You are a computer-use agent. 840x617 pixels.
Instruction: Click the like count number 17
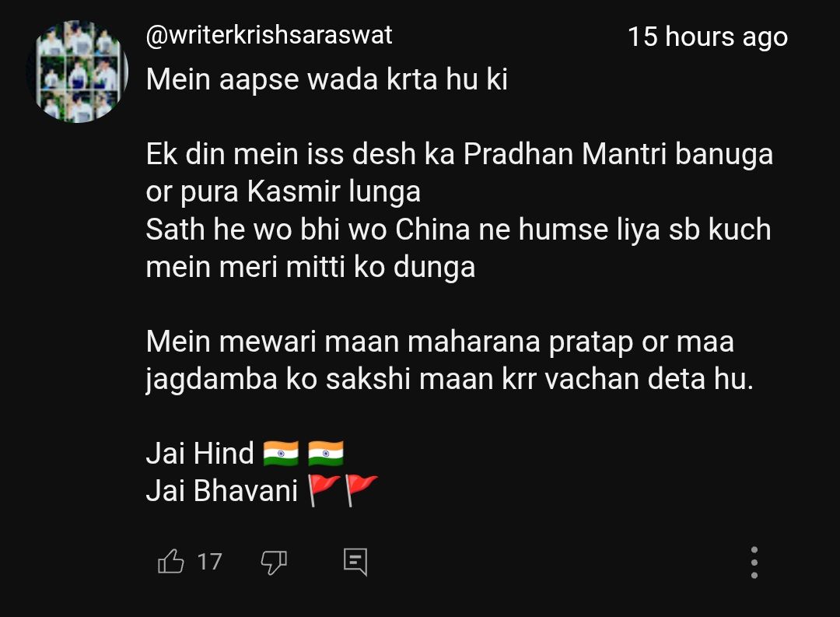[x=209, y=562]
